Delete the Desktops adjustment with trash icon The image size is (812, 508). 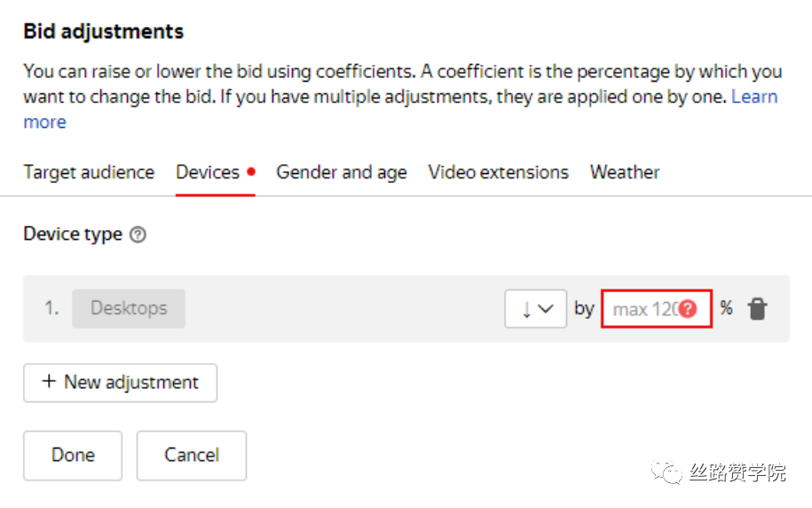click(x=757, y=309)
